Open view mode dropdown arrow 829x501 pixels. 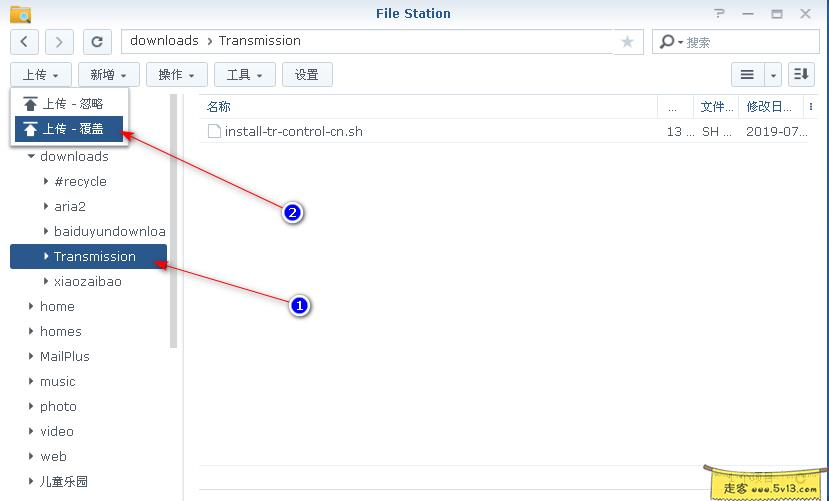tap(773, 75)
